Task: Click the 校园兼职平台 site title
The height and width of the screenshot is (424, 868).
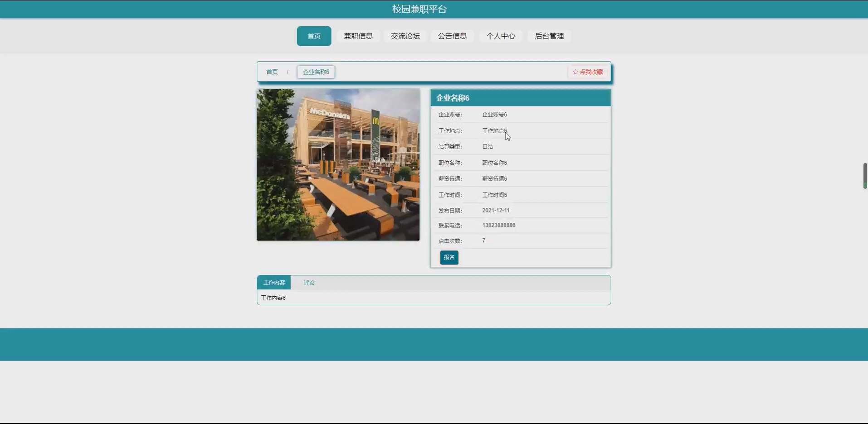Action: [x=419, y=9]
